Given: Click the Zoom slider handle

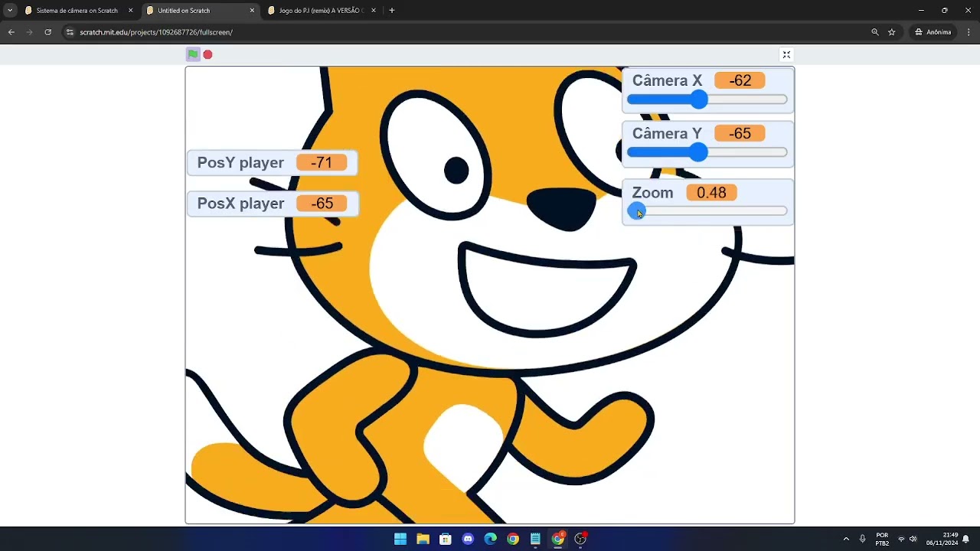Looking at the screenshot, I should 636,211.
